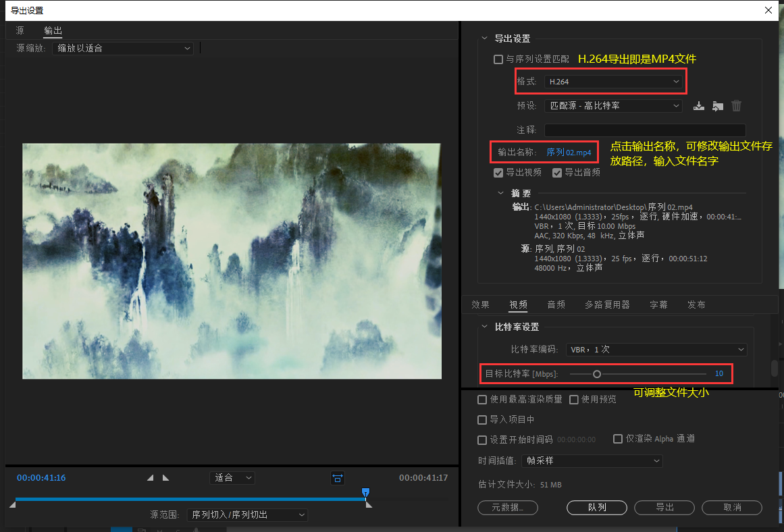
Task: Open the 字幕 tab
Action: coord(658,304)
